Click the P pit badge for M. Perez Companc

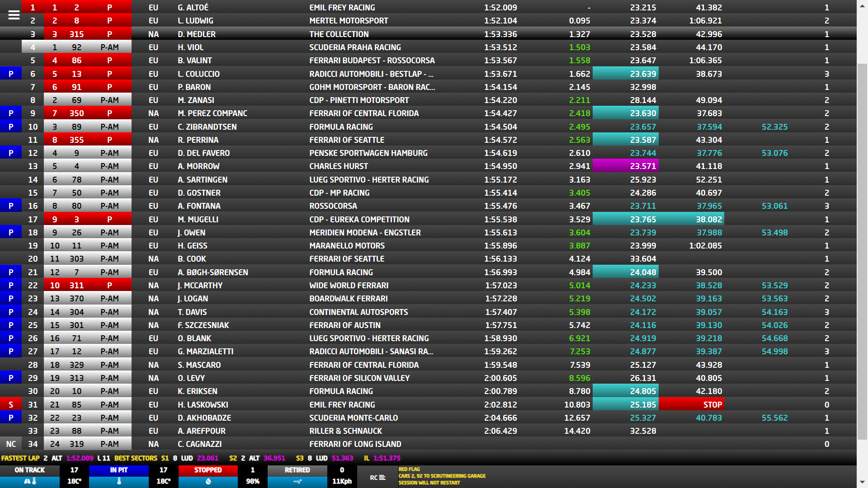(x=11, y=113)
